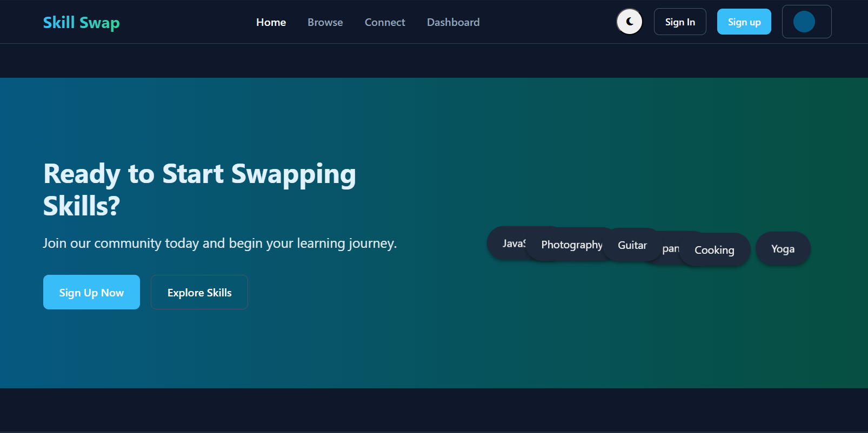868x433 pixels.
Task: Select the partially covered Spanish chip
Action: coord(670,248)
